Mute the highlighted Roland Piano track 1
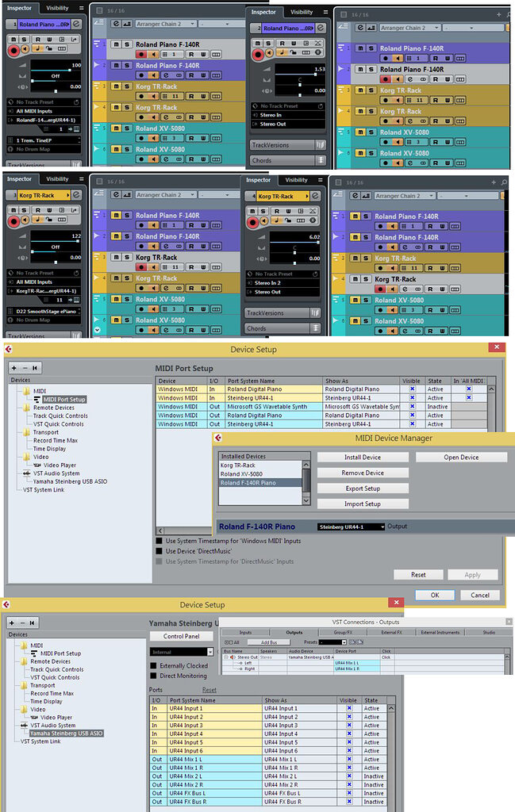 pyautogui.click(x=116, y=44)
